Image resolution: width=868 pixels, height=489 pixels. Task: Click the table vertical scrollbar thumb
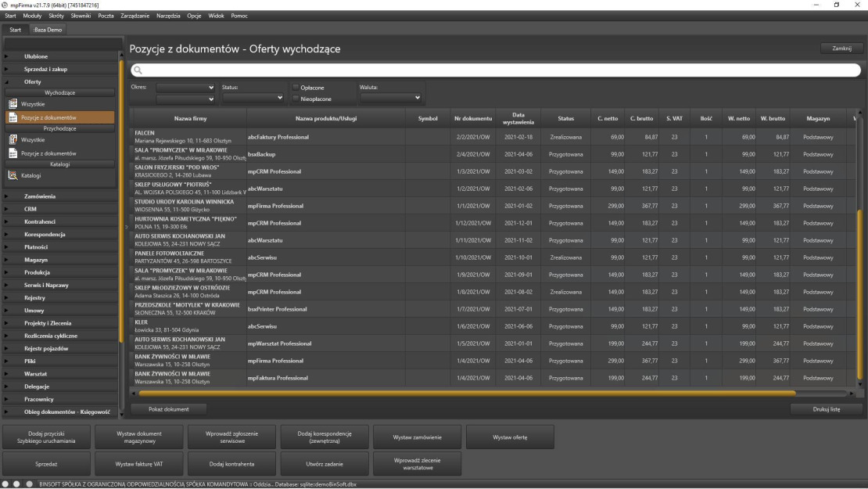tap(859, 296)
